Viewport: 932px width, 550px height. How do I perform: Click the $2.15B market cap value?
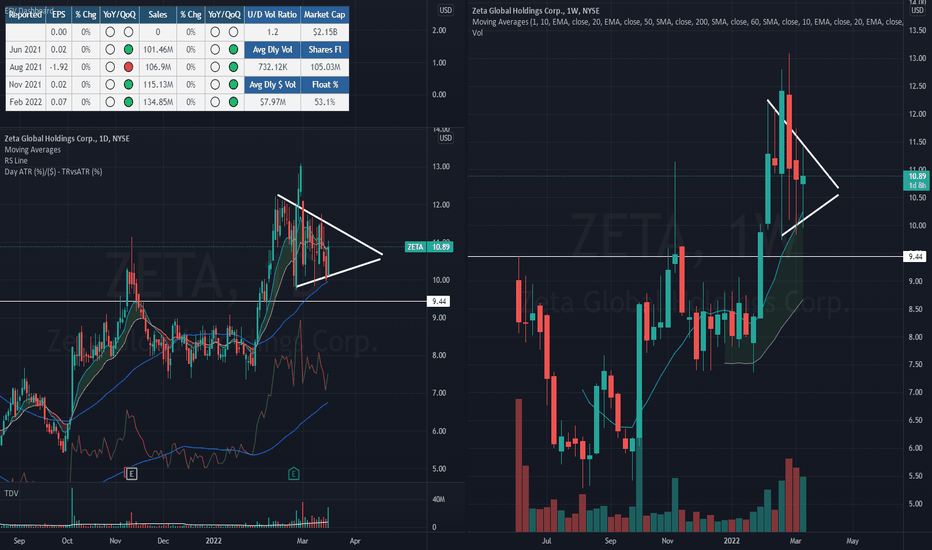(325, 32)
